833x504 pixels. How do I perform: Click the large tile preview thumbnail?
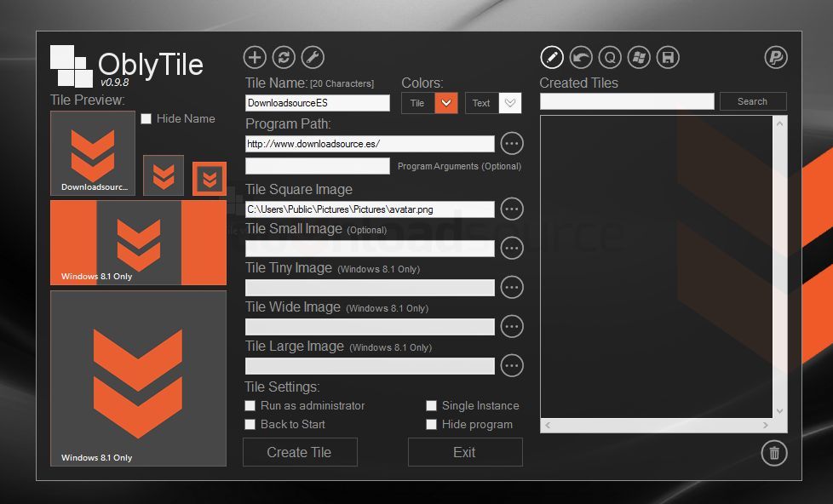138,378
